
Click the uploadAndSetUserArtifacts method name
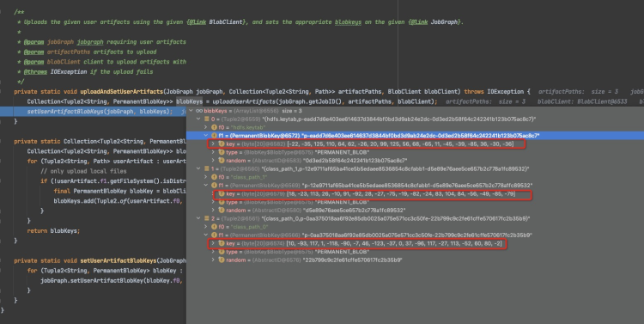click(x=122, y=92)
